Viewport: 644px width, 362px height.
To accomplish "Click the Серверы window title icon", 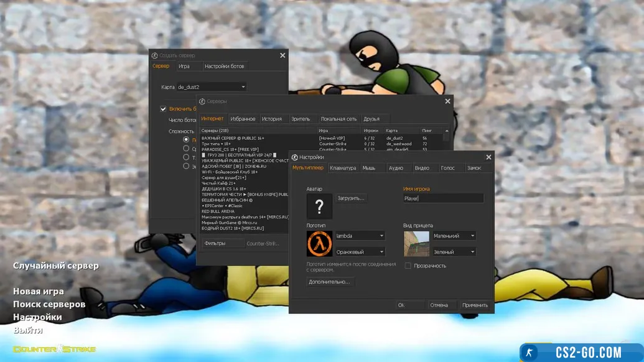I will 202,101.
